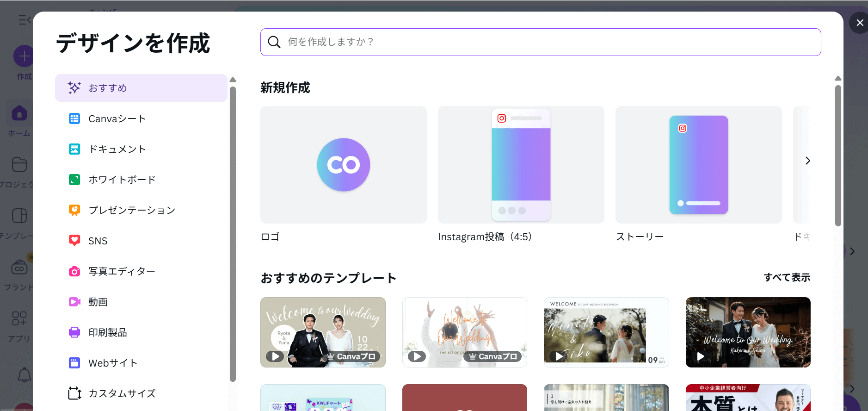868x411 pixels.
Task: Create an Instagram投稿 (4:5) design
Action: [x=521, y=165]
